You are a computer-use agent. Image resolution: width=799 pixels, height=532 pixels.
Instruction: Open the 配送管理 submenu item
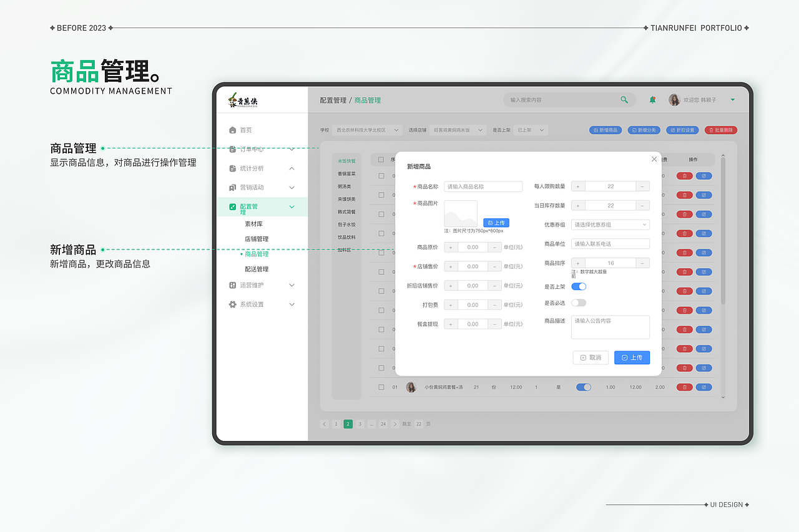coord(257,269)
